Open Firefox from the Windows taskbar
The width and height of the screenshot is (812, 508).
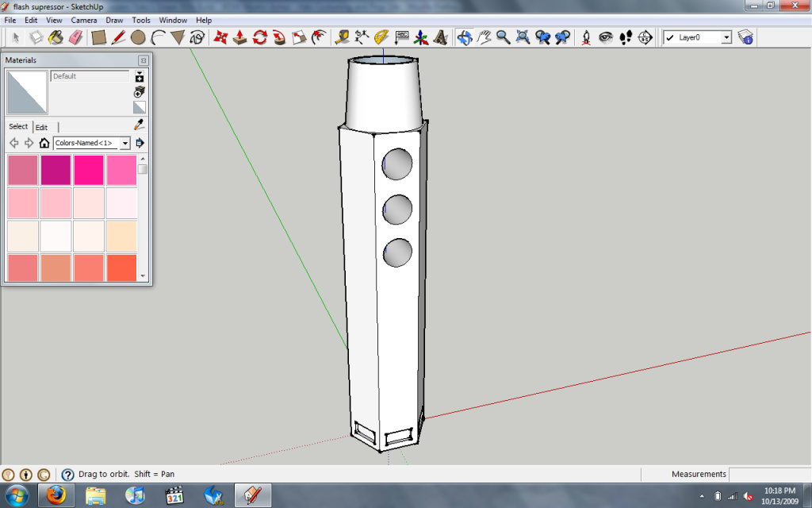pyautogui.click(x=56, y=496)
